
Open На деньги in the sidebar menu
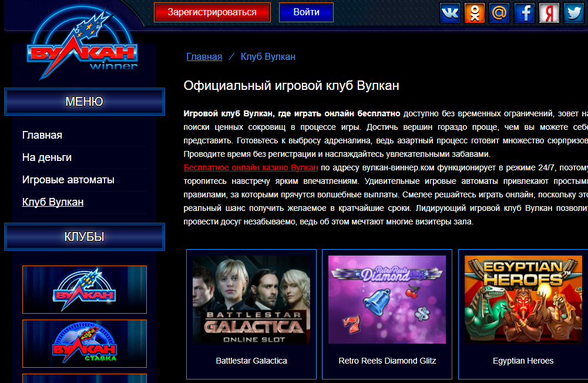pos(47,157)
